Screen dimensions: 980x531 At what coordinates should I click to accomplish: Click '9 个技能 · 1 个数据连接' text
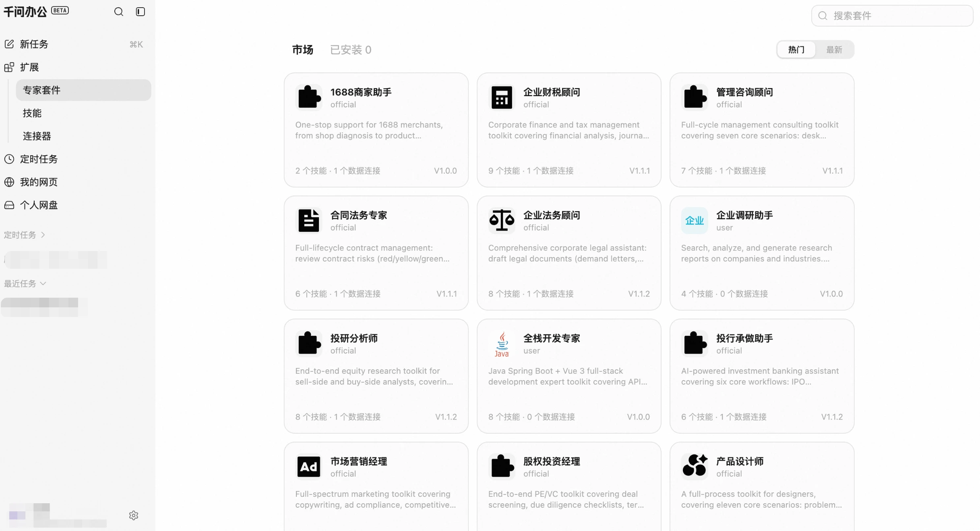531,171
